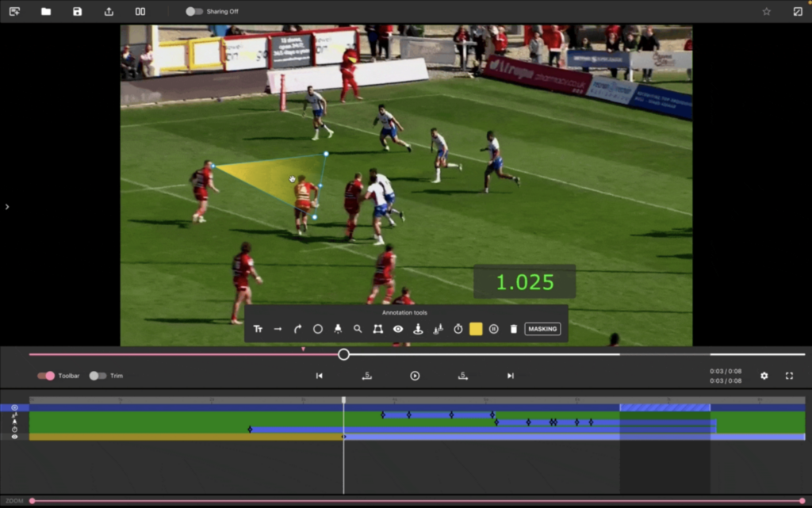Select the polygon area annotation tool
This screenshot has height=508, width=812.
point(377,328)
